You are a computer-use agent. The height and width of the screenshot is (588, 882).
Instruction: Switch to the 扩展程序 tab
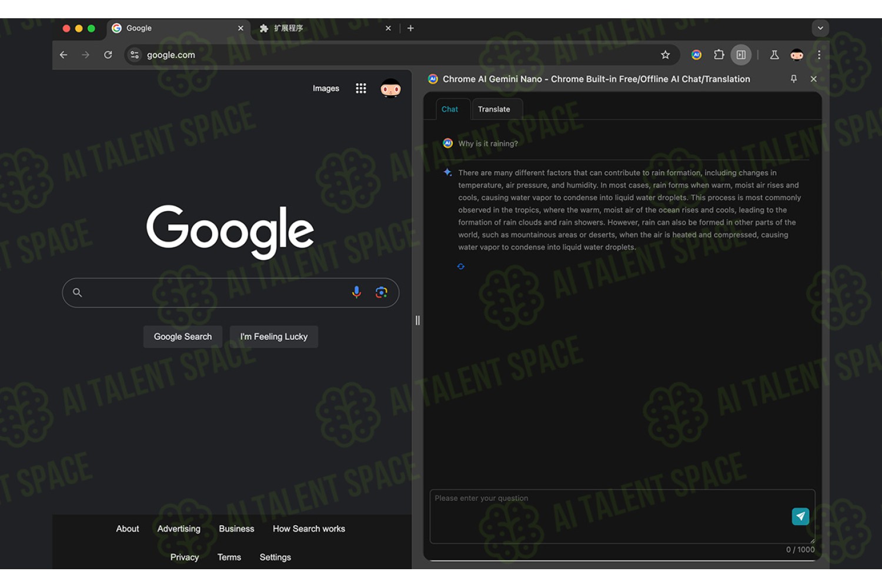[x=326, y=28]
